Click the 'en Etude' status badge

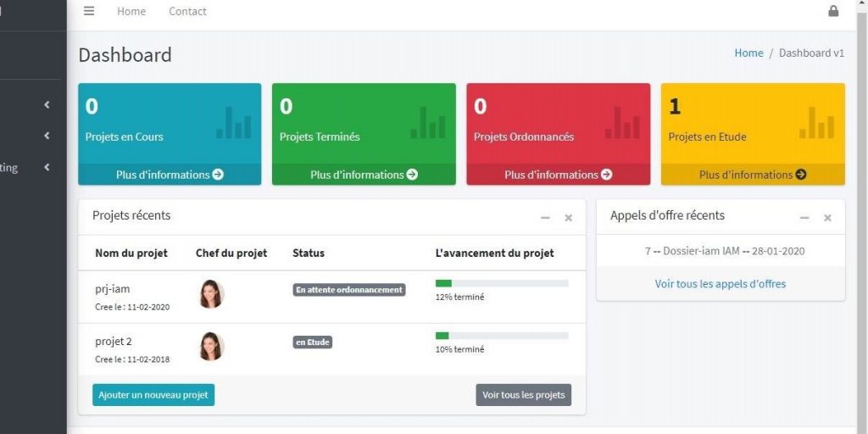(x=312, y=342)
